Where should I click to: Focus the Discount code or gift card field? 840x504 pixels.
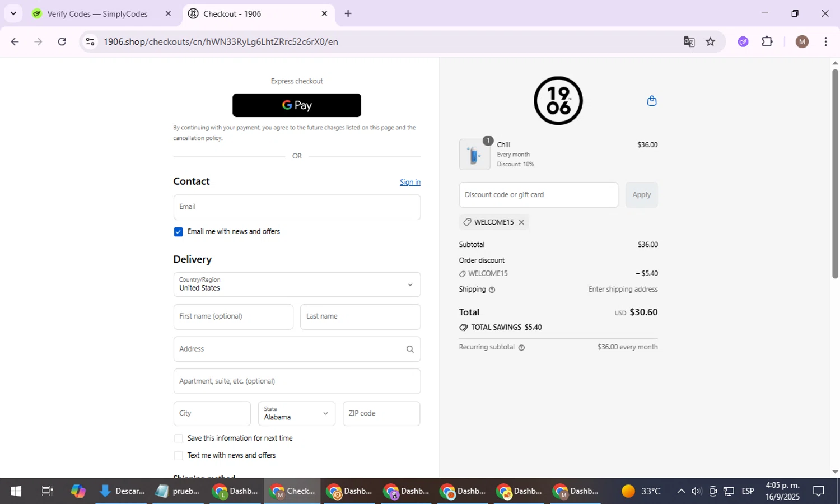(x=539, y=195)
